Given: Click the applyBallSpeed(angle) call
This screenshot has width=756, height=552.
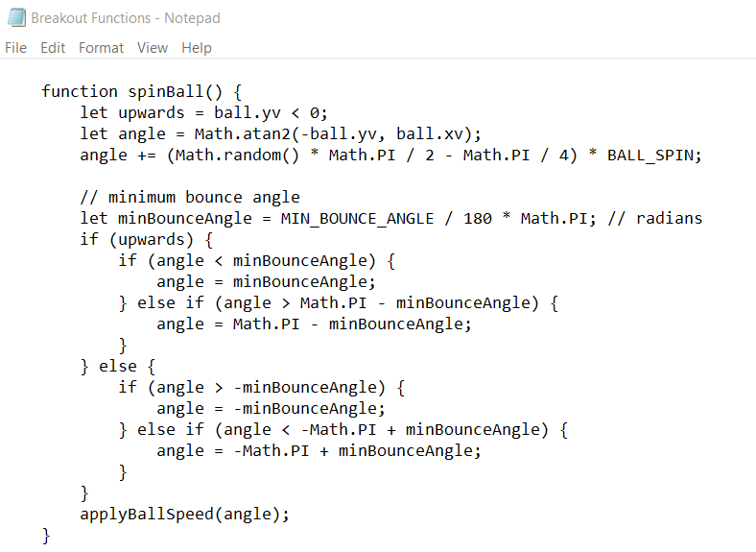Looking at the screenshot, I should pos(184,515).
